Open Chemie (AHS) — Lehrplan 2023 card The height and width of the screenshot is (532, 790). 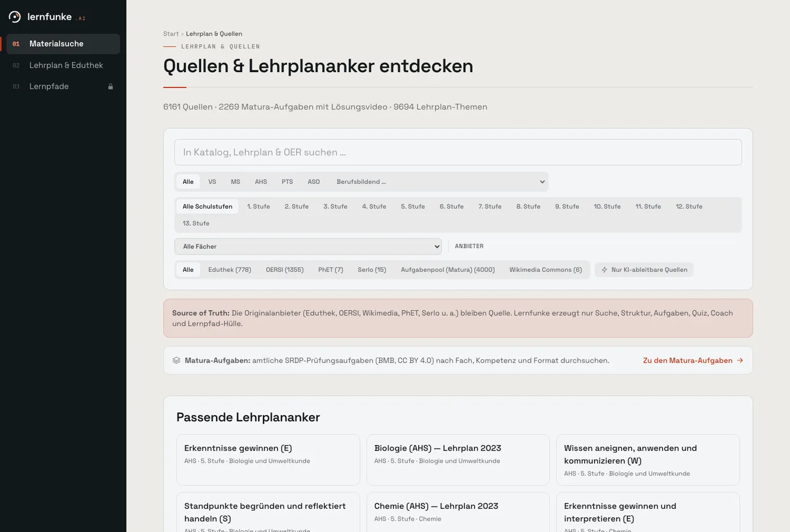click(458, 512)
